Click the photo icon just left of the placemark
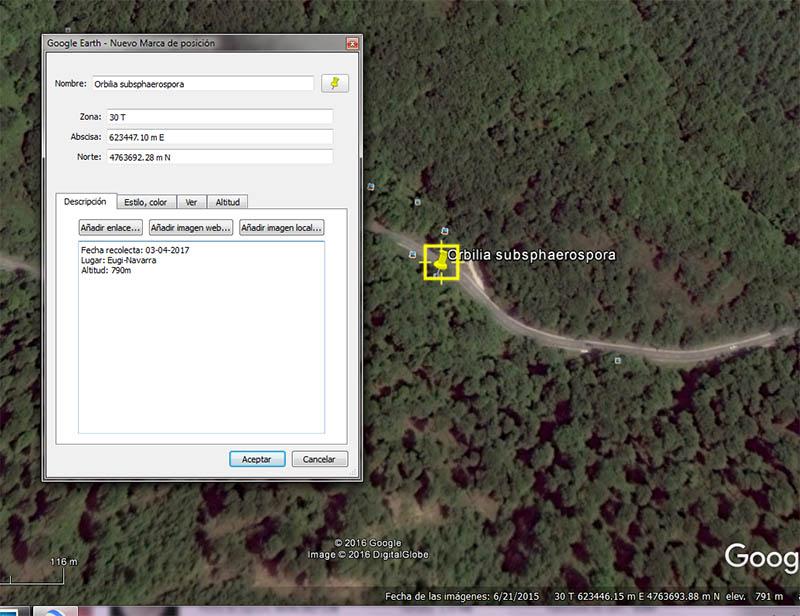The image size is (800, 616). tap(413, 254)
